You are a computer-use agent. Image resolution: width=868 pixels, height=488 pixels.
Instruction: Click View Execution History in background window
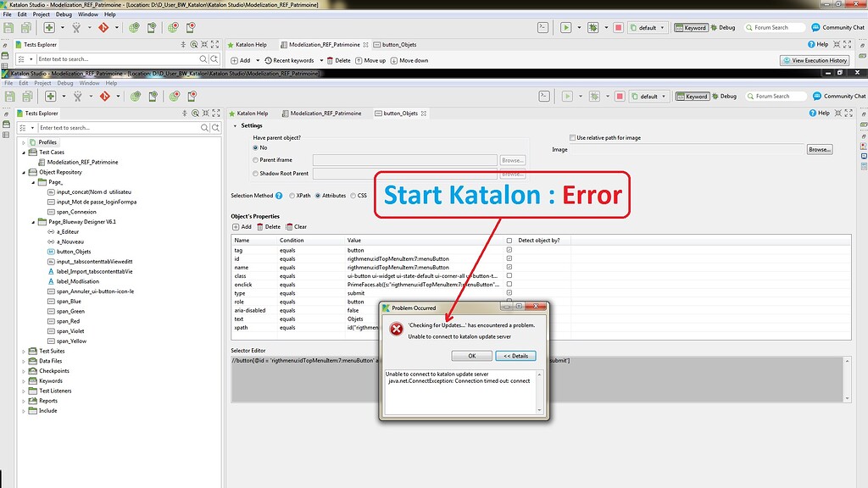pos(815,60)
